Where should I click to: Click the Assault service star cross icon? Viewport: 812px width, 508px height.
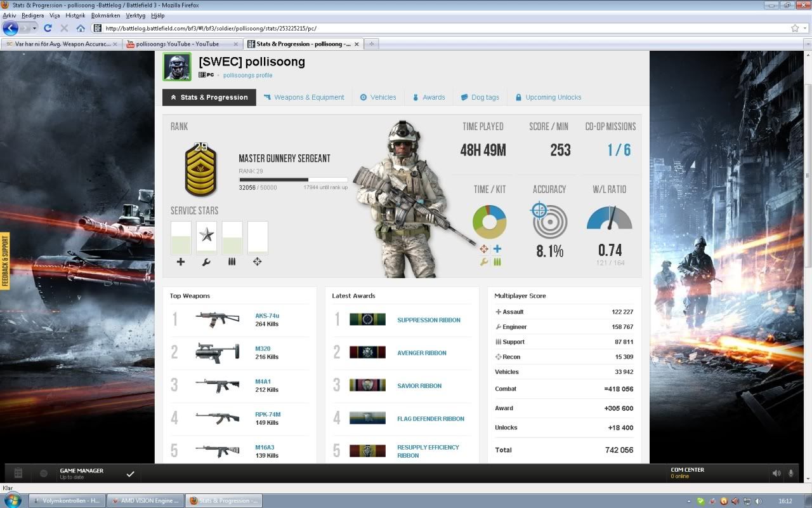[x=181, y=262]
